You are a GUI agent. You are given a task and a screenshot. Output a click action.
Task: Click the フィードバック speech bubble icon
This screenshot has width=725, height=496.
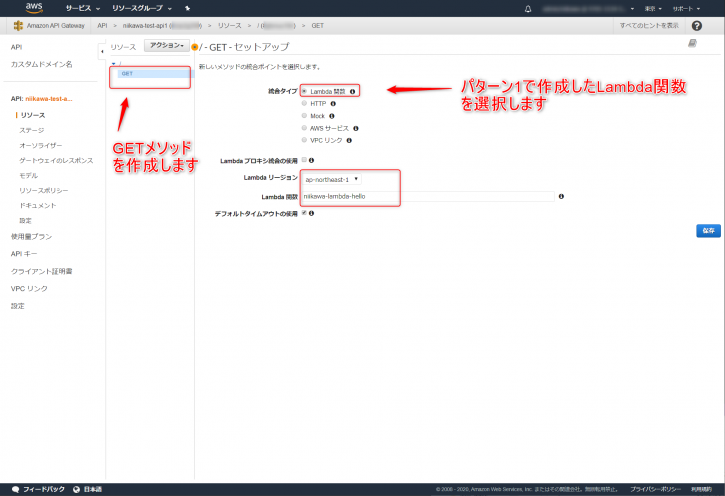tap(15, 489)
